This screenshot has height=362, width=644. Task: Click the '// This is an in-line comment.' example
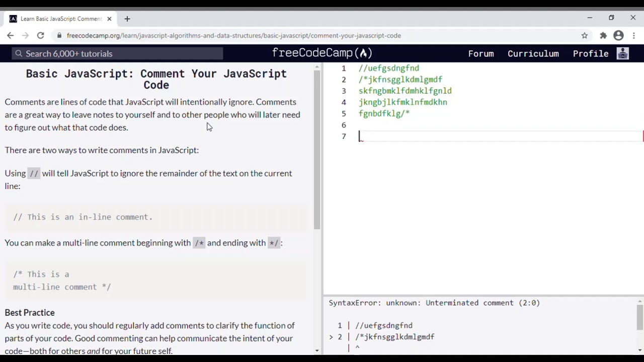(x=83, y=217)
